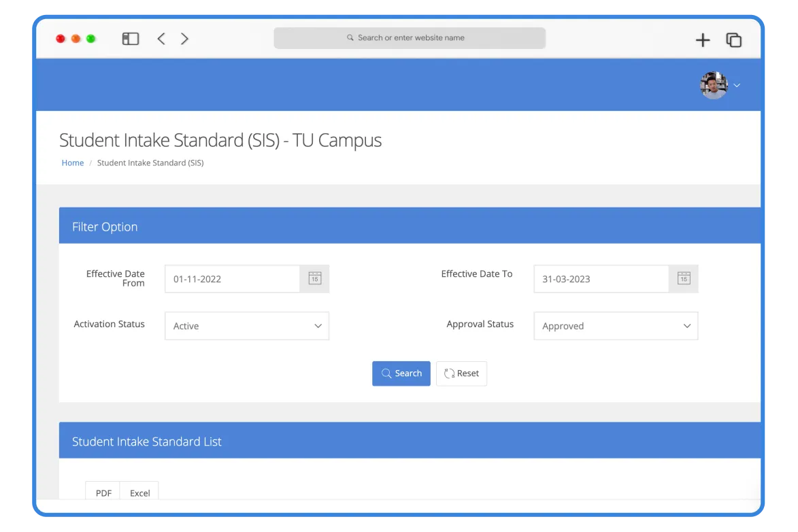Open the Approval Status dropdown
Screen dimensions: 798x532
[x=616, y=326]
